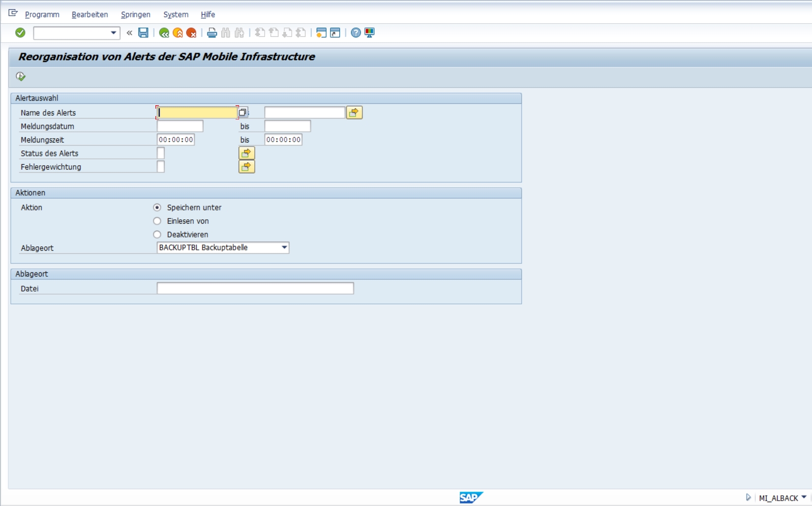Open the Hilfe menu
The height and width of the screenshot is (506, 812).
coord(208,14)
